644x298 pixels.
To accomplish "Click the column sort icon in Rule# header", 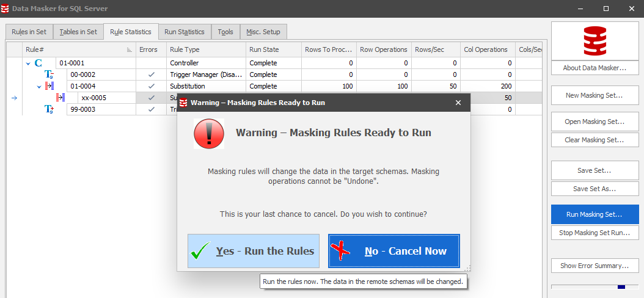I will click(x=129, y=50).
